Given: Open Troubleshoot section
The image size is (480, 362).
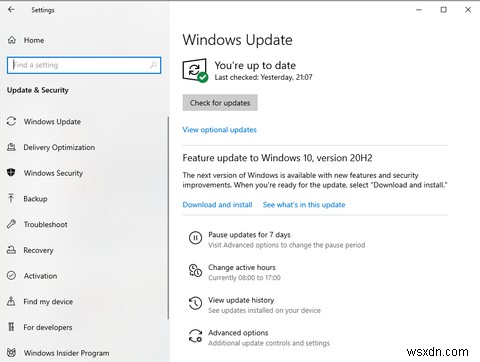Looking at the screenshot, I should [45, 224].
